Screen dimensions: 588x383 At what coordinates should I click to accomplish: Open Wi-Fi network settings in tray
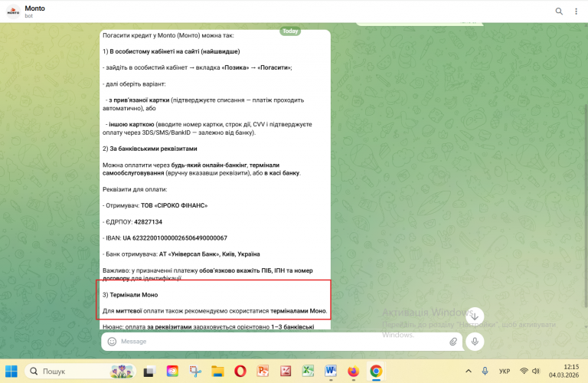pyautogui.click(x=524, y=372)
